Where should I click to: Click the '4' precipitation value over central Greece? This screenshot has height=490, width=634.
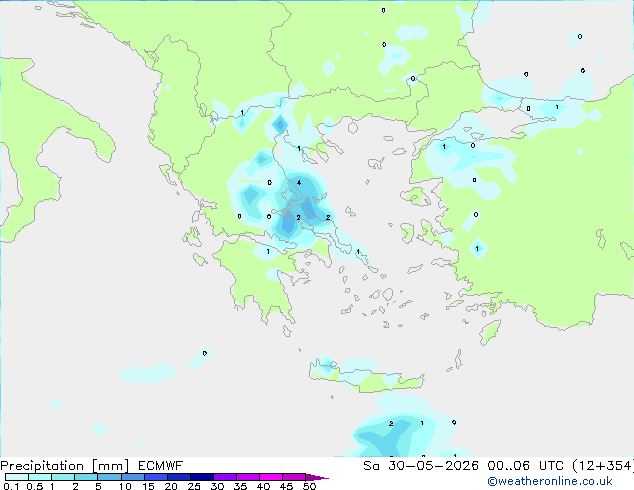(299, 183)
